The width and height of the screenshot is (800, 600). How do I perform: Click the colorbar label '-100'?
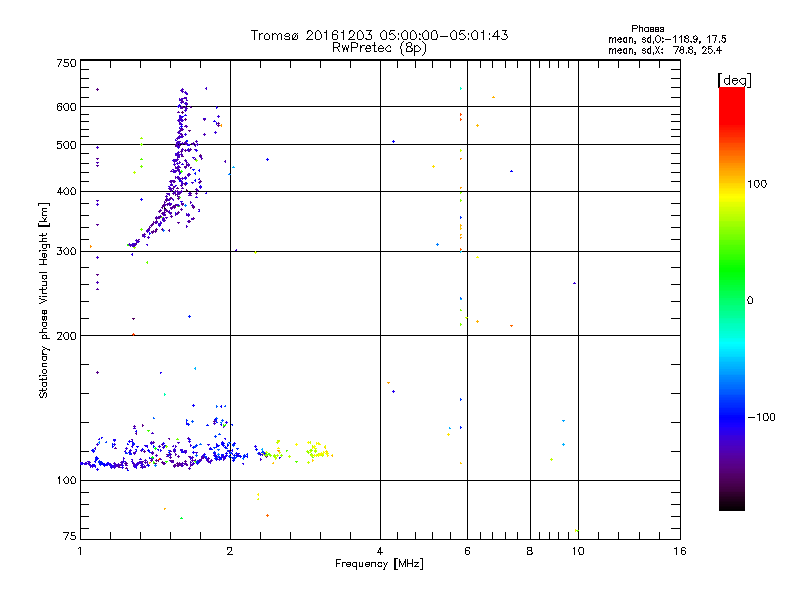click(761, 417)
